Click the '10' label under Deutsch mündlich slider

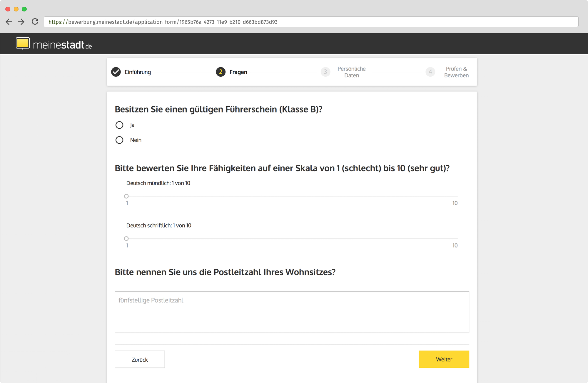[455, 203]
